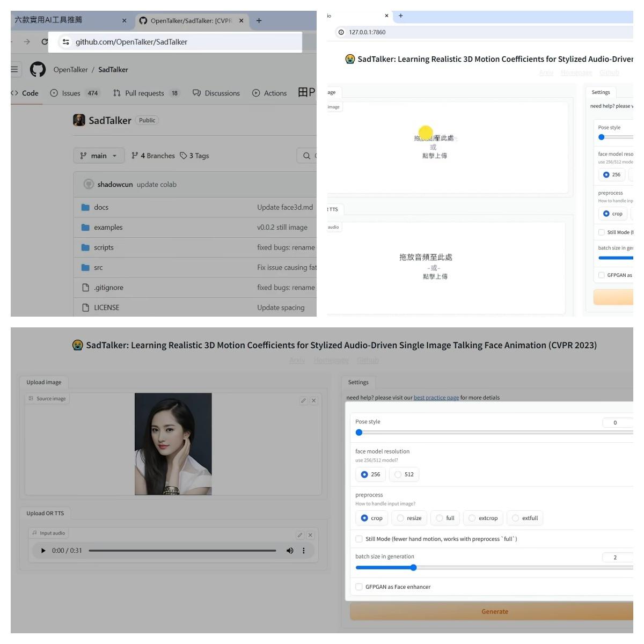644x644 pixels.
Task: Choose the extfull preprocess option
Action: (525, 518)
